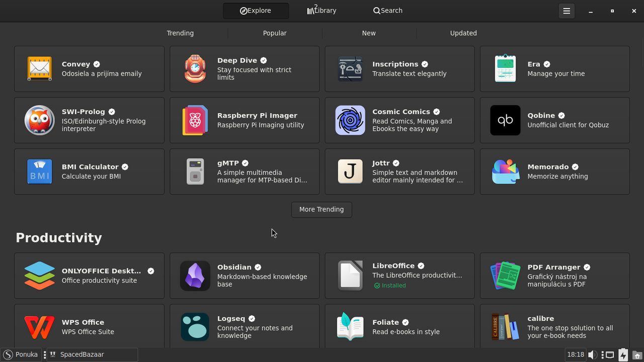Viewport: 644px width, 362px height.
Task: Select the LibreOffice document icon
Action: point(350,276)
